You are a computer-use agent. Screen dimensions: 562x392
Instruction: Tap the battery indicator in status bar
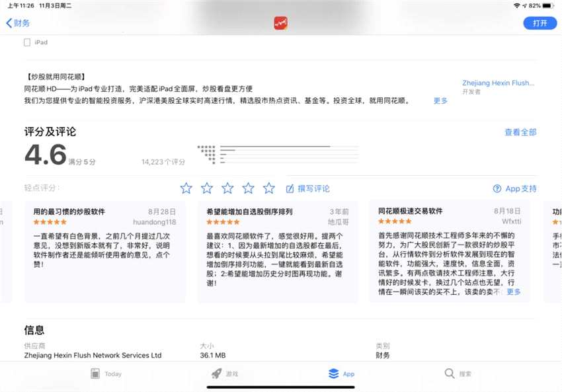[548, 6]
